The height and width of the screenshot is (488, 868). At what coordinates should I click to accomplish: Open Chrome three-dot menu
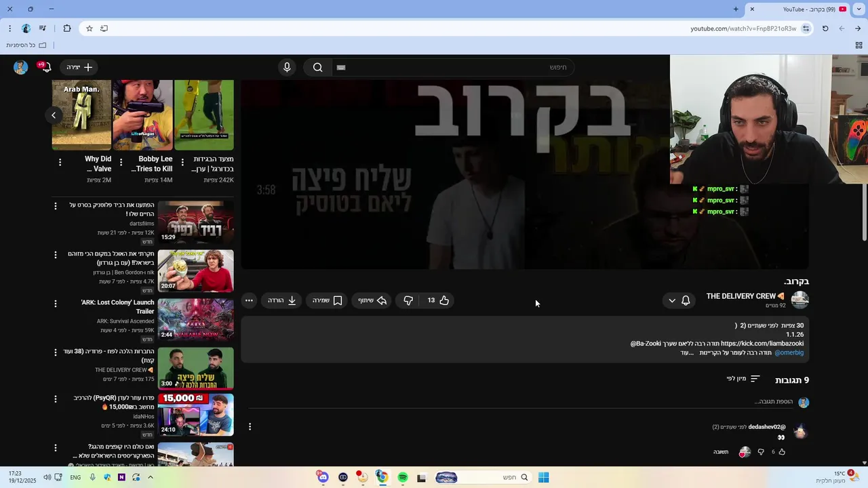pyautogui.click(x=9, y=28)
